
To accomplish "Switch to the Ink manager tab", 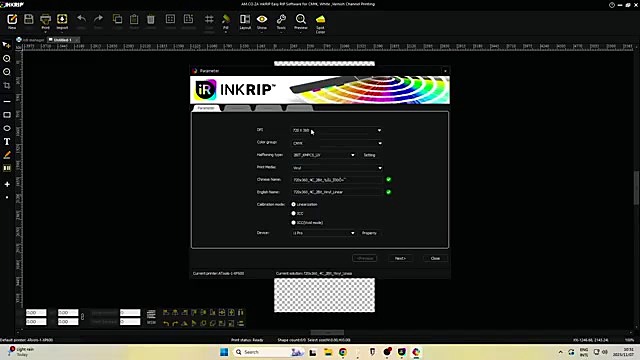I will [x=31, y=40].
